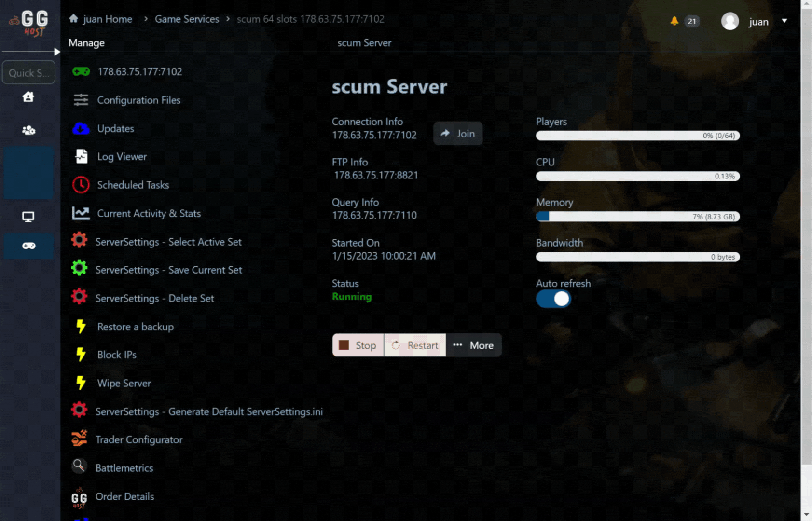Click the Log Viewer document icon

[x=81, y=156]
